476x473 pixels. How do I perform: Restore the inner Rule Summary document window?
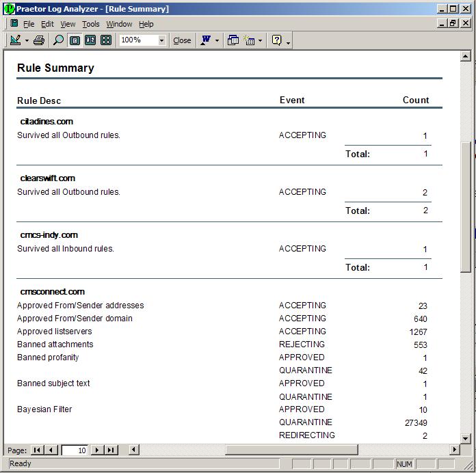(453, 23)
